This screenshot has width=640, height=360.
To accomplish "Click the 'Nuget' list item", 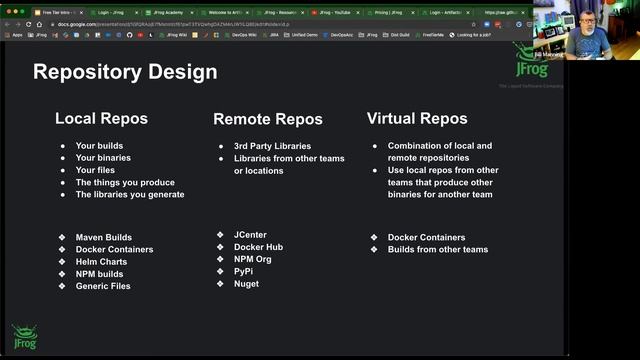I will [246, 284].
